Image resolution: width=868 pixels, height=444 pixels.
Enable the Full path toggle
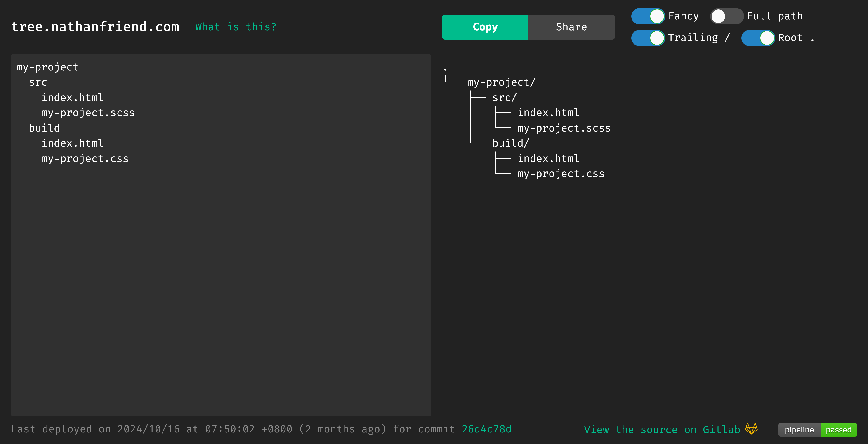[726, 16]
